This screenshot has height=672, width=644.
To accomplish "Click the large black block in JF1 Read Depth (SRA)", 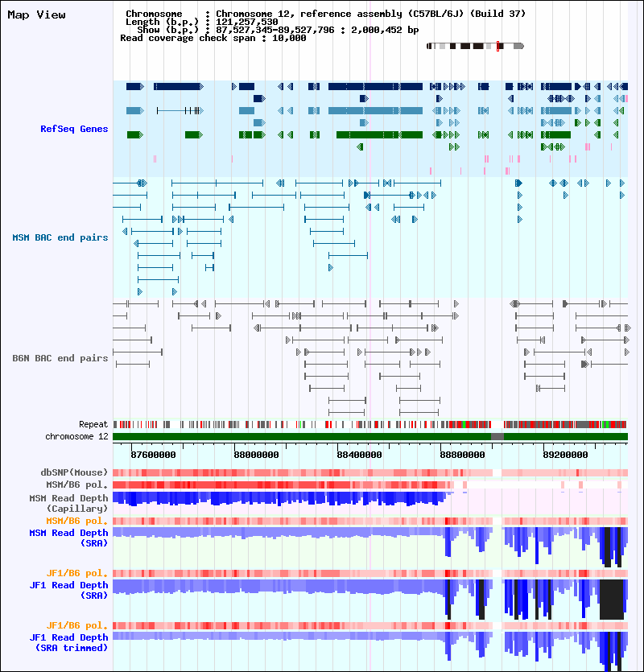I will 612,600.
